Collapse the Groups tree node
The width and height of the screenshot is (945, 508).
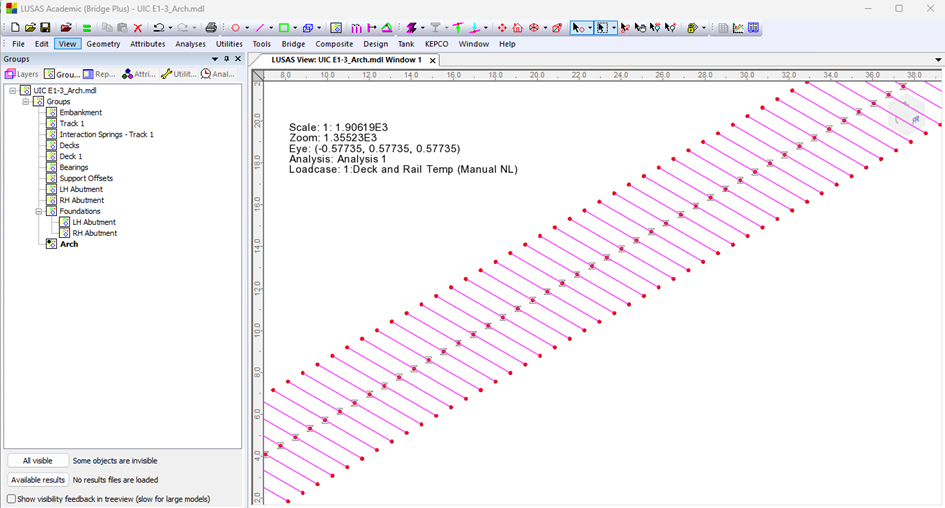[x=26, y=102]
